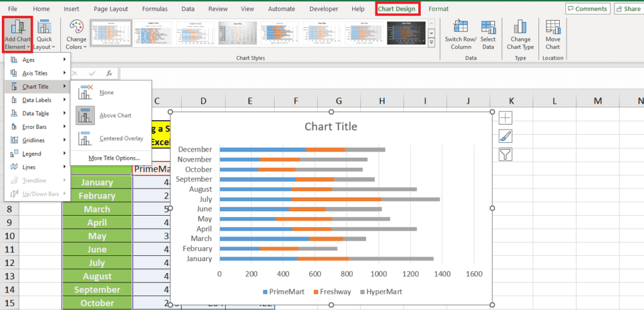This screenshot has height=310, width=644.
Task: Expand the Chart Title submenu
Action: click(x=38, y=87)
